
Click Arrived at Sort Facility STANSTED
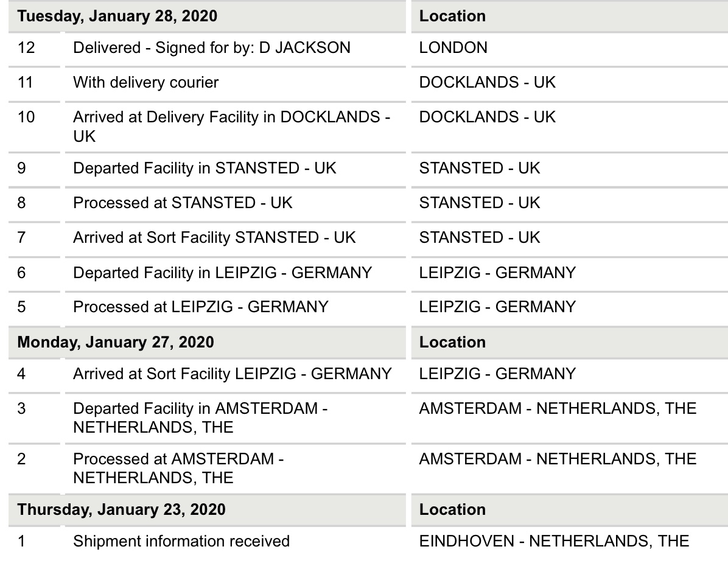tap(214, 237)
